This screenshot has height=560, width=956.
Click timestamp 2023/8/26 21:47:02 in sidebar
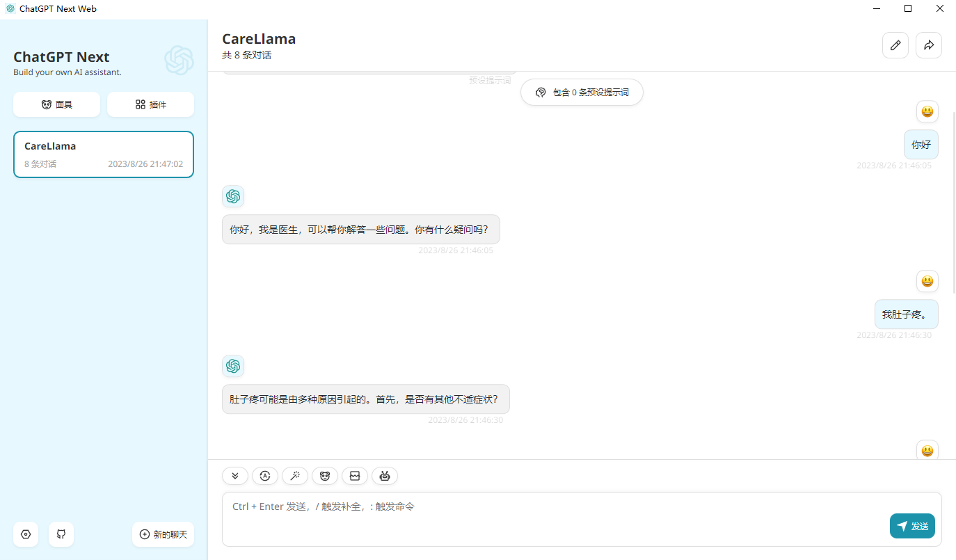click(x=145, y=165)
